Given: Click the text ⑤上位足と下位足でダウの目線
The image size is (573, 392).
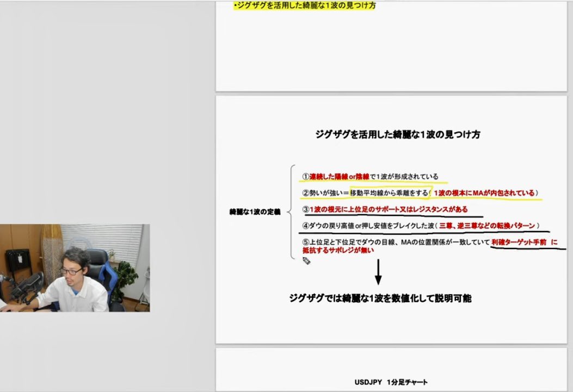Looking at the screenshot, I should (350, 242).
